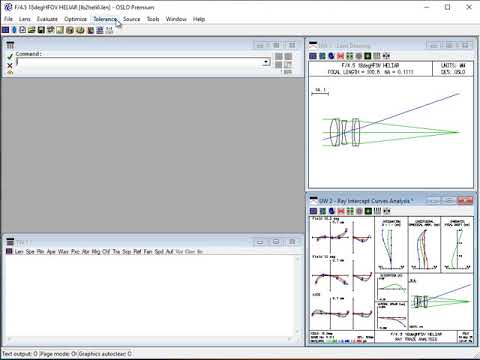Click the red icon in Lens Drawing window toolbar
Viewport: 480px width, 360px height.
coord(340,56)
